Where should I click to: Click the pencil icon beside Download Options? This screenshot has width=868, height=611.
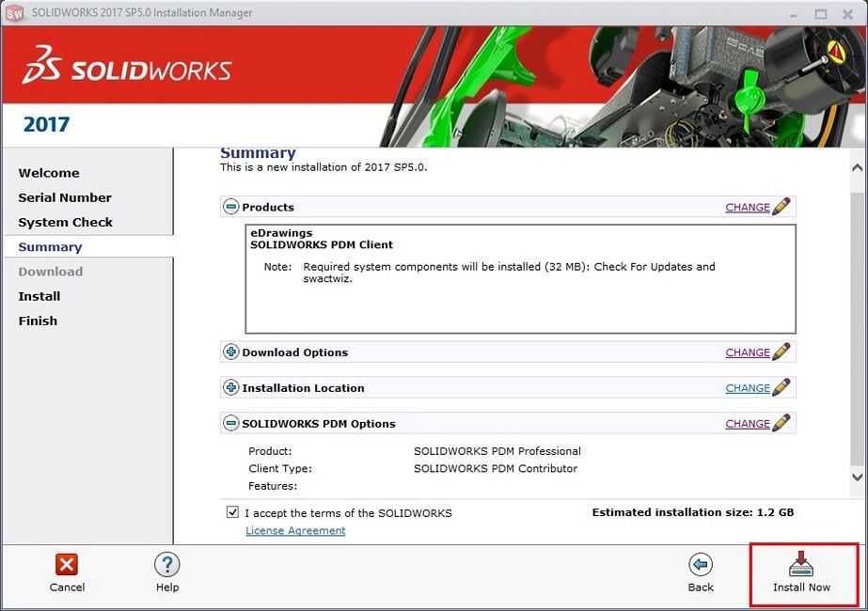[x=781, y=352]
